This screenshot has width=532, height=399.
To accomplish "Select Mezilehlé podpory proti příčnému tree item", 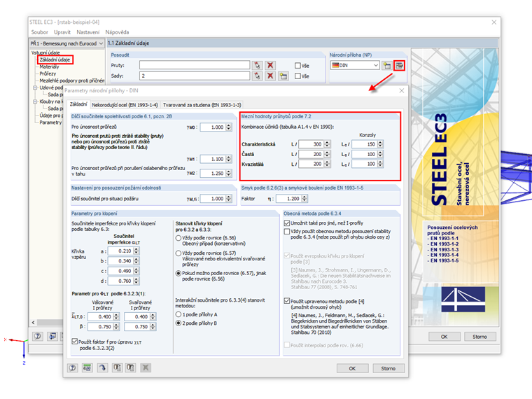I will pos(72,80).
